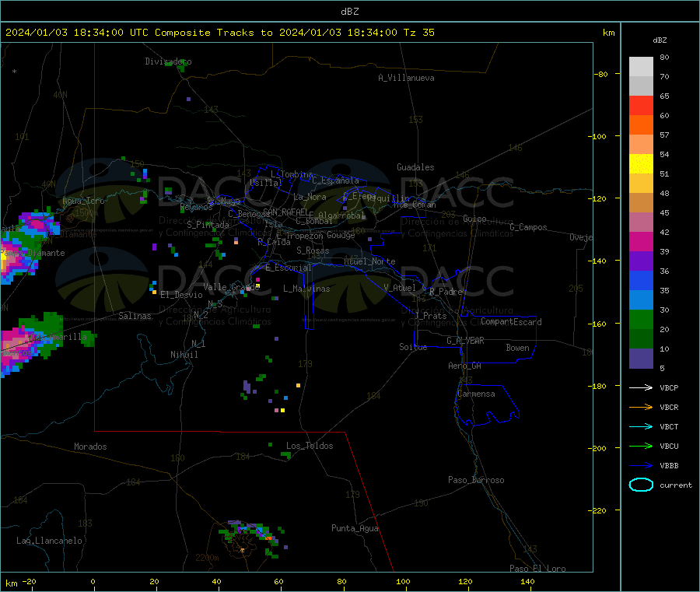Screen dimensions: 700x592
Task: Click the G_ALVEAR location label
Action: 465,341
